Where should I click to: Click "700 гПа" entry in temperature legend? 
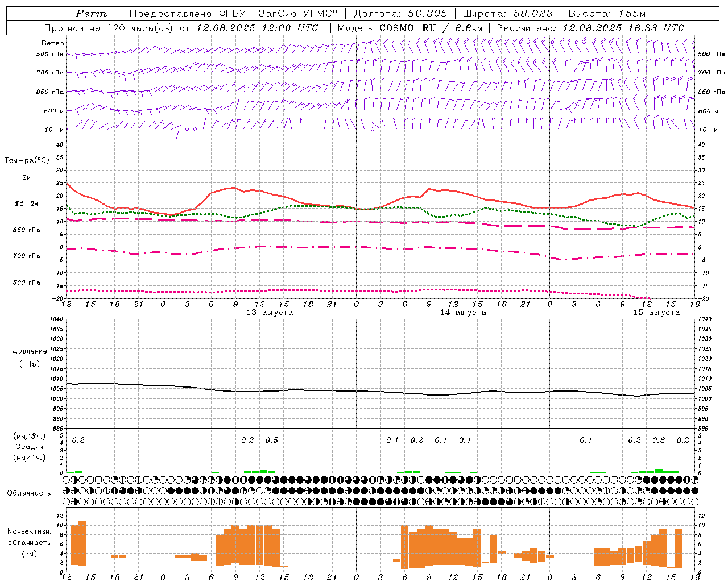26,256
